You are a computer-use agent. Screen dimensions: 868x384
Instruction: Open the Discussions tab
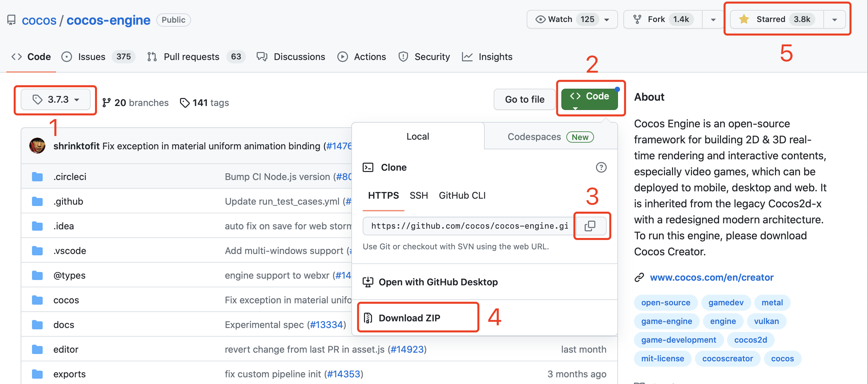click(x=291, y=57)
